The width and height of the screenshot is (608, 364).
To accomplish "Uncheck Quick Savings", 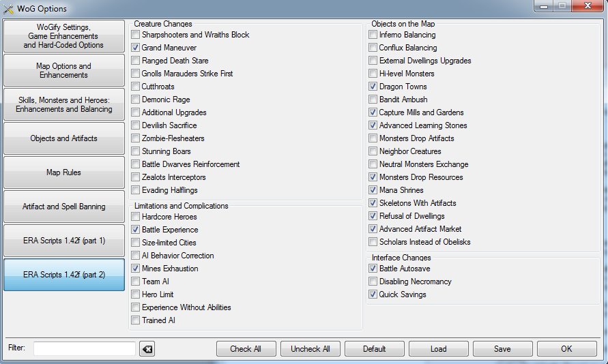I will (x=373, y=294).
